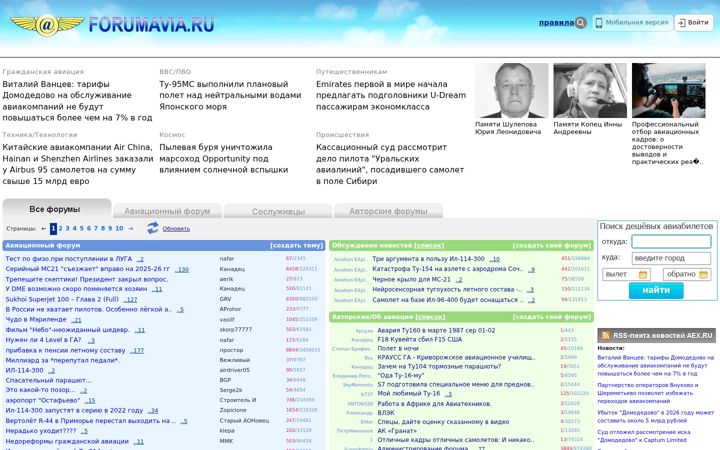Viewport: 720px width, 450px height.
Task: Open topic прибавка к пенсии летному составу
Action: [x=65, y=350]
